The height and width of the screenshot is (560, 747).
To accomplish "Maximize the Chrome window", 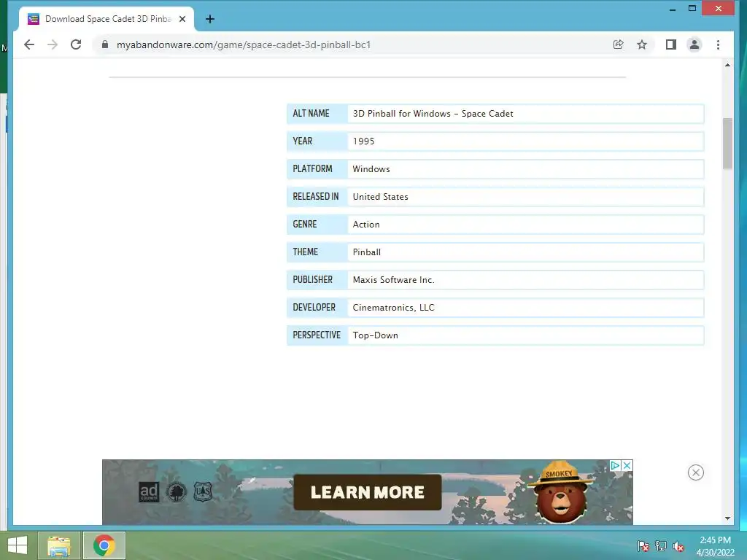I will pos(692,9).
